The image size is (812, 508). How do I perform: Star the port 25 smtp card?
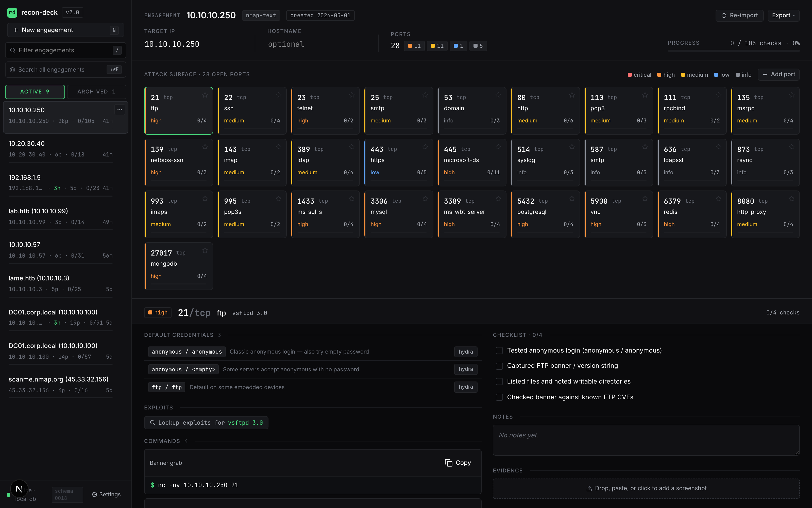pyautogui.click(x=425, y=96)
